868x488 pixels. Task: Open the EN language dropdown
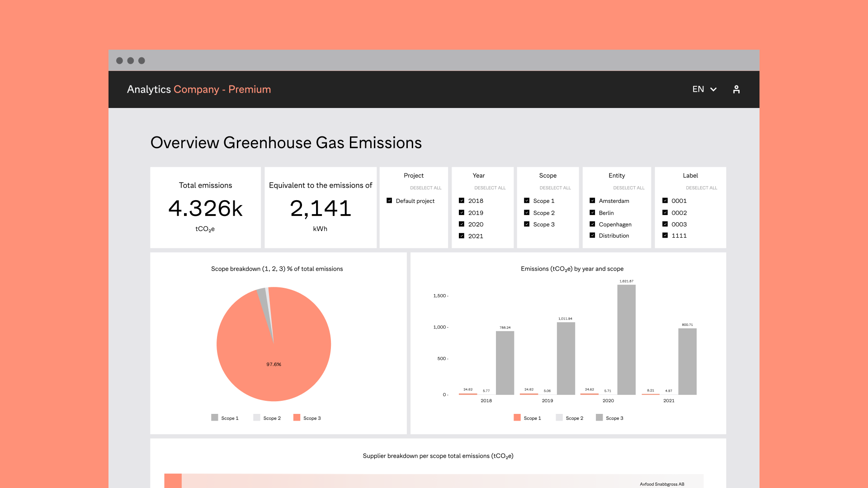coord(704,89)
